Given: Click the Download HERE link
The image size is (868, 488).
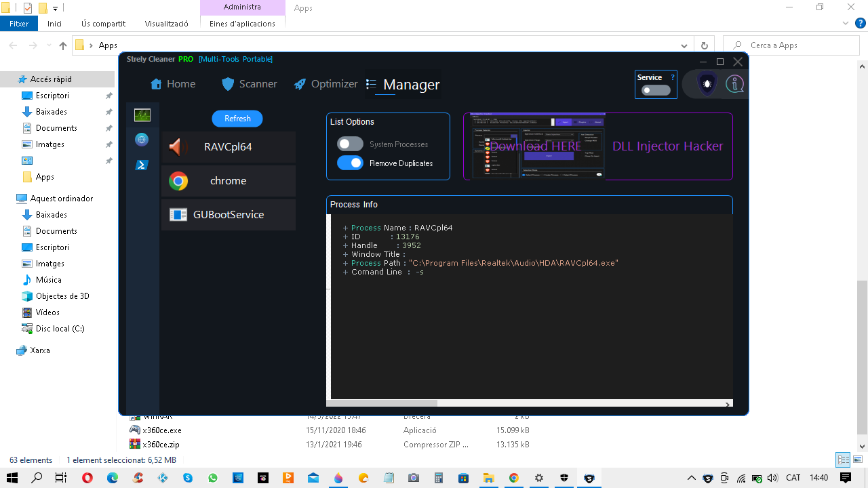Looking at the screenshot, I should point(536,146).
